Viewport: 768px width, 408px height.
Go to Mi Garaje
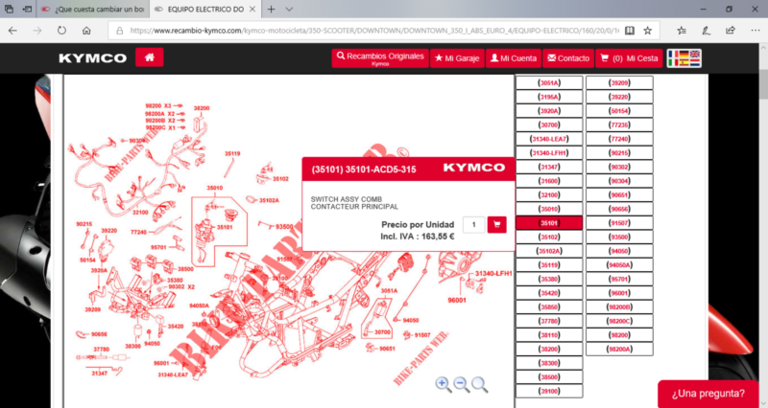pos(457,58)
